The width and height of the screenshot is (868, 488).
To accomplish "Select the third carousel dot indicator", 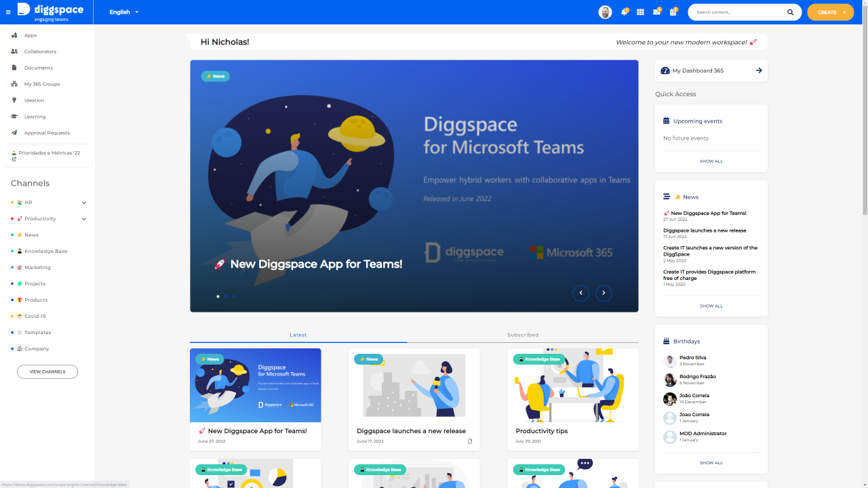I will click(234, 296).
